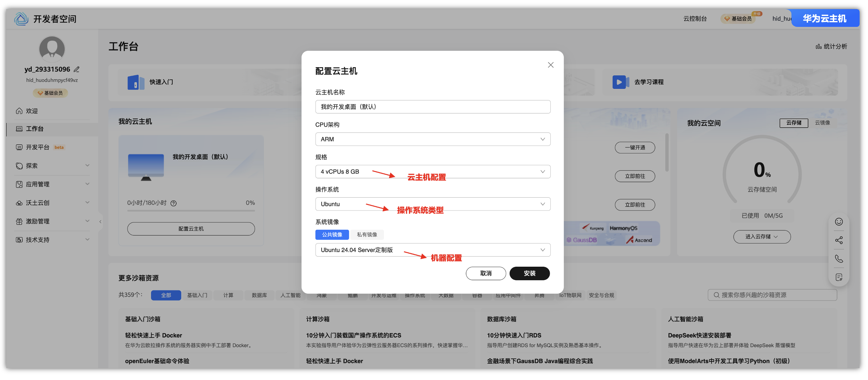Expand the 技术支持 sidebar menu

coord(87,239)
